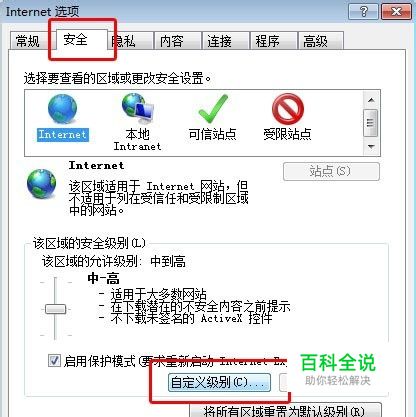Select the 可信站点 green checkmark icon

point(213,109)
